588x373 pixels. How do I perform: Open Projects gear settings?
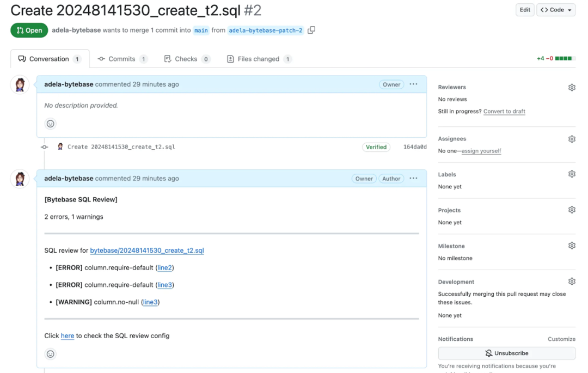click(572, 210)
